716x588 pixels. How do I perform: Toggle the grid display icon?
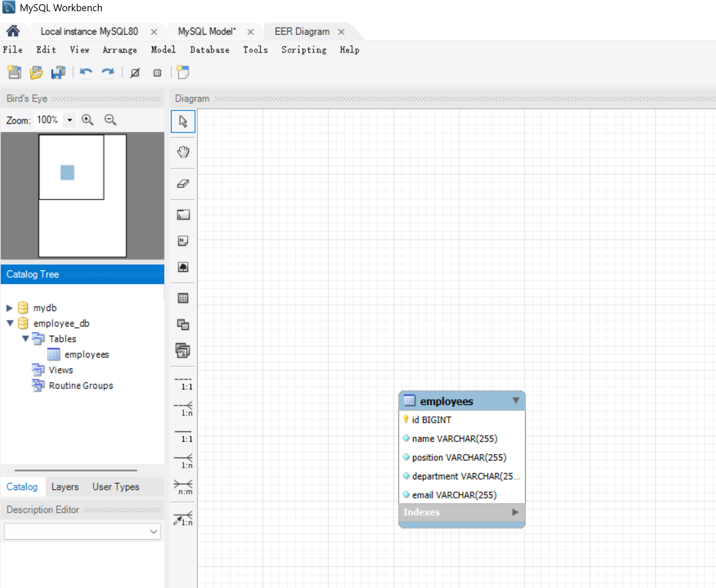tap(158, 72)
